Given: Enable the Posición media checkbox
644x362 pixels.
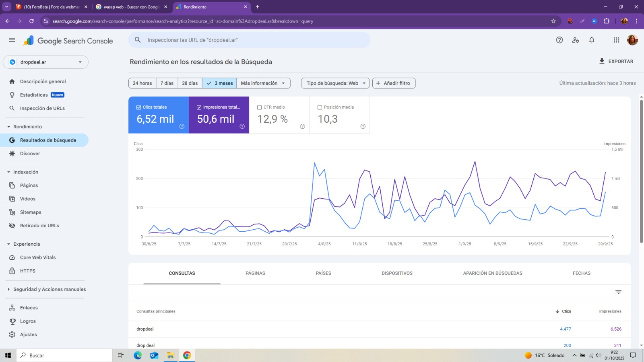Looking at the screenshot, I should click(320, 107).
